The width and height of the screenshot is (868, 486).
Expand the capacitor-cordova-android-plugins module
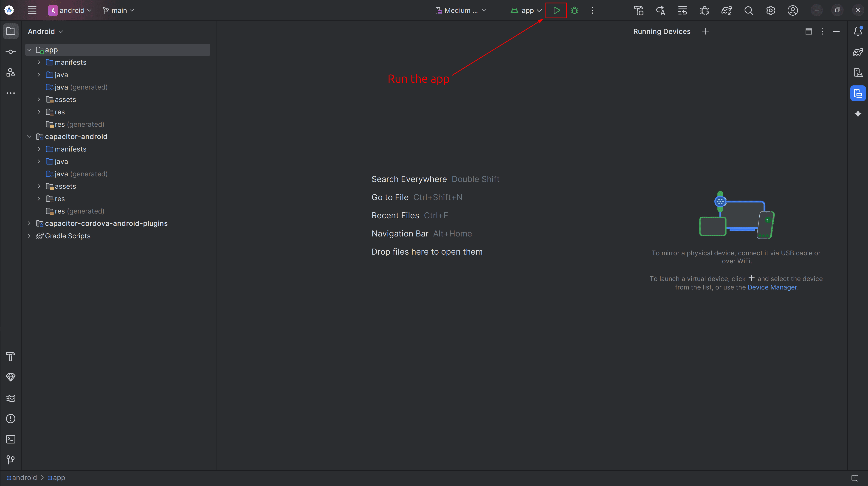tap(29, 223)
